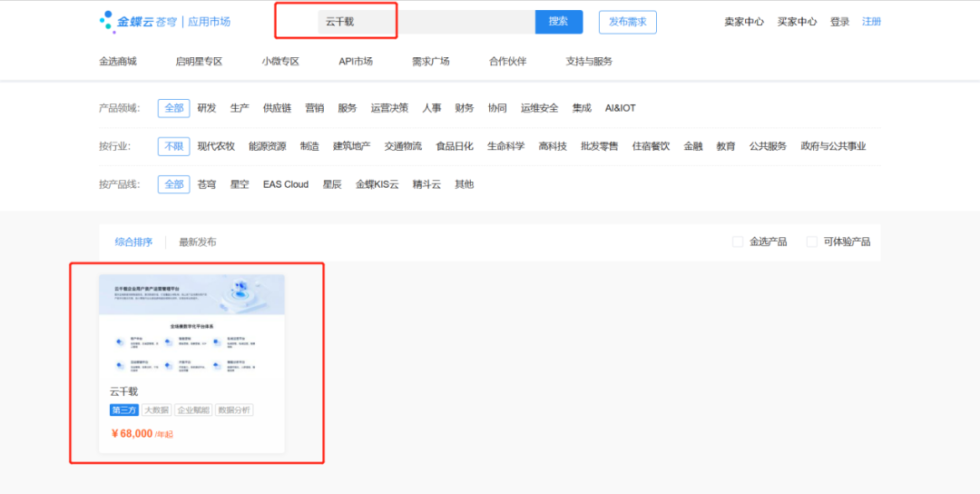Open the 需求广场 navigation item
This screenshot has height=494, width=980.
point(431,62)
